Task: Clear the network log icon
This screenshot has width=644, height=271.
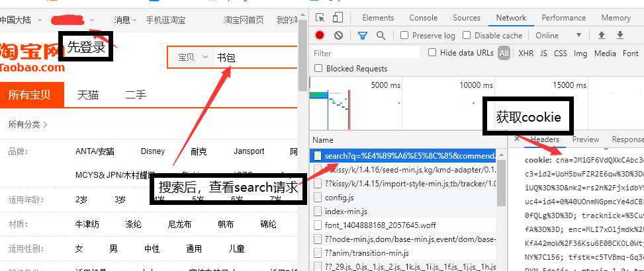Action: [x=338, y=35]
